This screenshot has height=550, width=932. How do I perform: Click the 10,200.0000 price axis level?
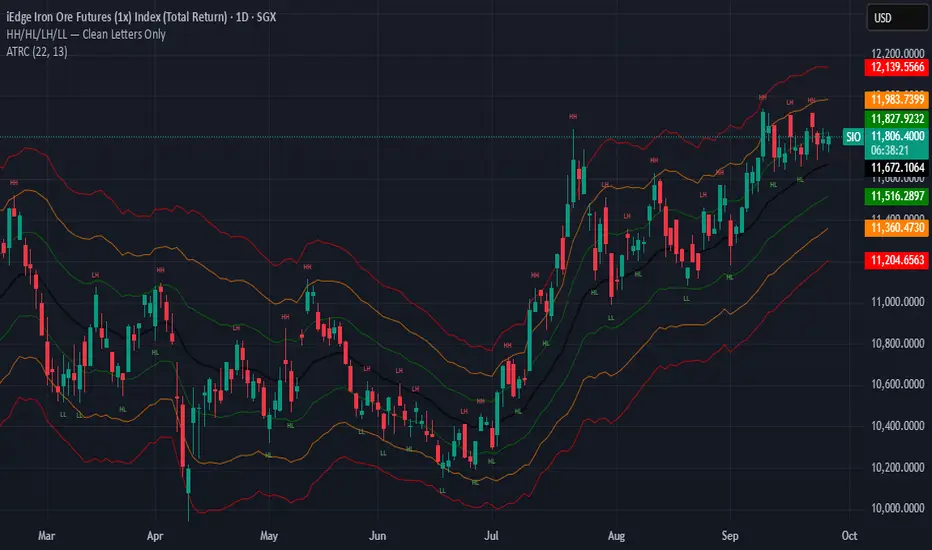click(x=897, y=467)
